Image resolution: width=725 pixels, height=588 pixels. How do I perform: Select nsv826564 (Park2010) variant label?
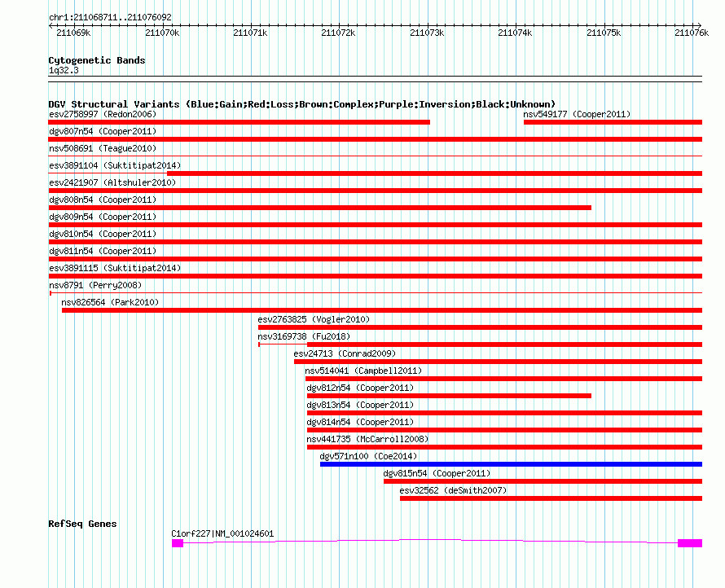pos(110,302)
